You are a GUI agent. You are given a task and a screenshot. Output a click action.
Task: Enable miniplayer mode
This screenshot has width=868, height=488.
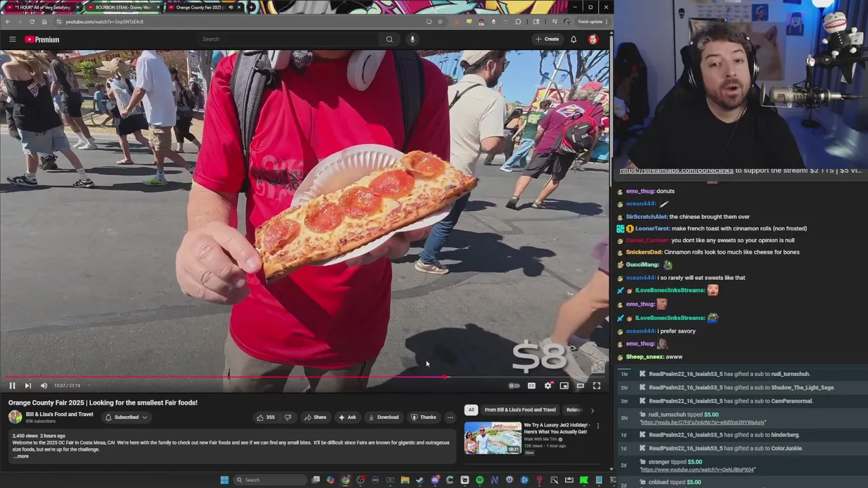(x=564, y=386)
